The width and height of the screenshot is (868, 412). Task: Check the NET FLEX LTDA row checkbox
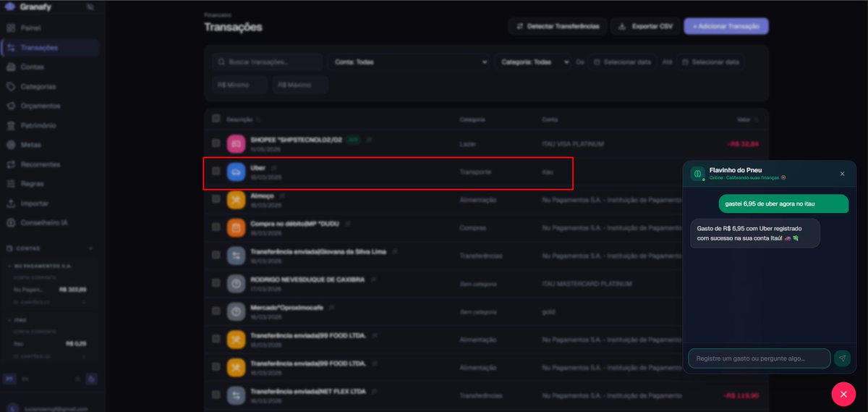coord(216,395)
